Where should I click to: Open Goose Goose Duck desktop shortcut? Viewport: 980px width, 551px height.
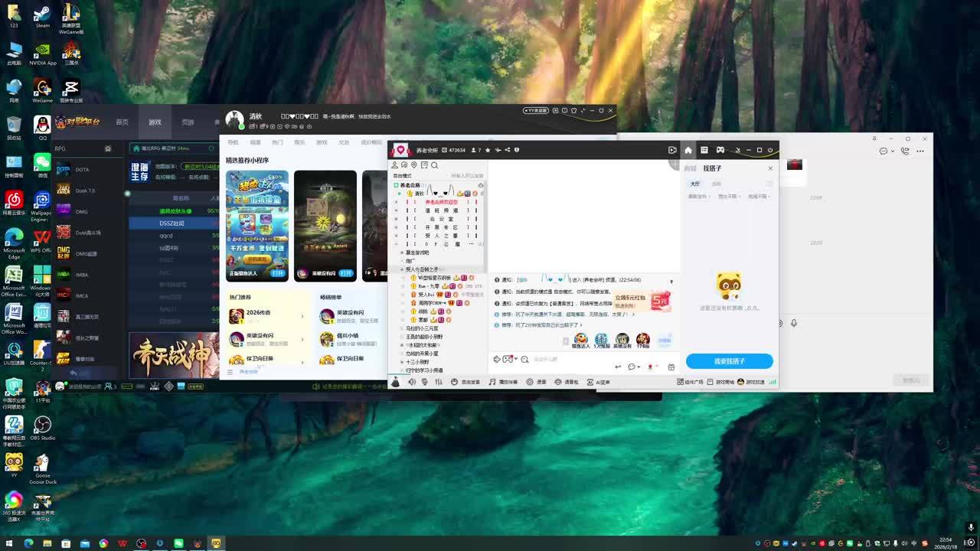pos(42,470)
